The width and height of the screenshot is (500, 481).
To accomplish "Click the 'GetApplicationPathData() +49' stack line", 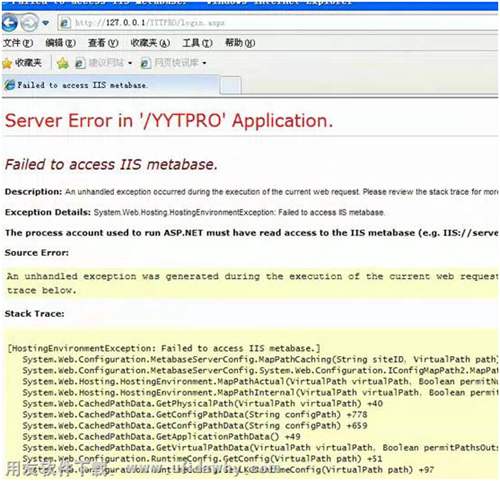I will (162, 437).
